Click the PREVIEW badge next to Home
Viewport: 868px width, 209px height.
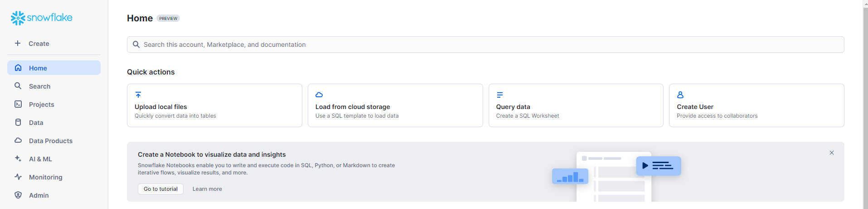[168, 18]
